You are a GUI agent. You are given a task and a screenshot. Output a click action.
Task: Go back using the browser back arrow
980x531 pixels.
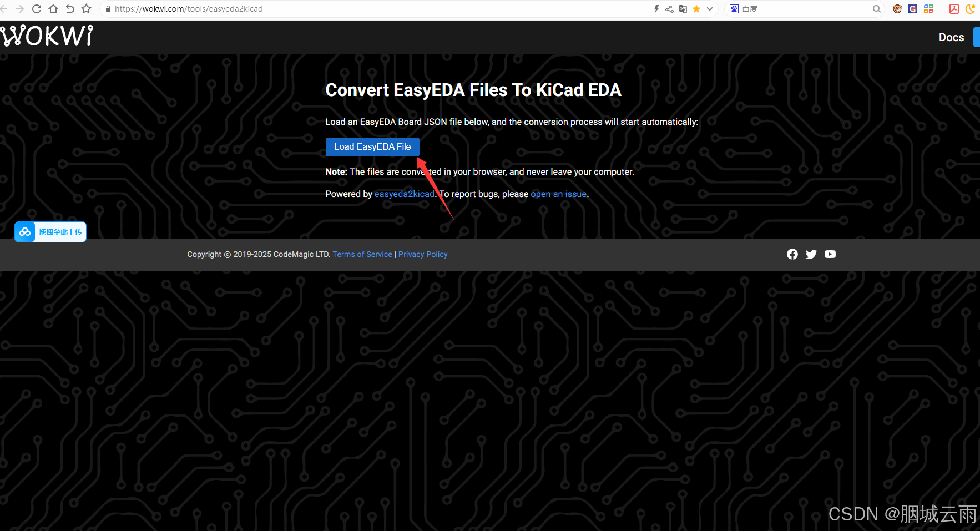[x=4, y=9]
